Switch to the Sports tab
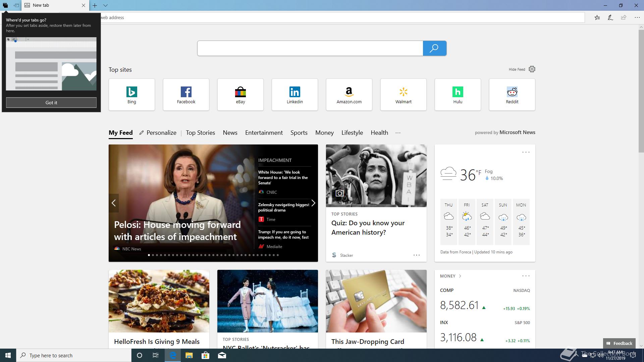Screen dimensions: 644x362 (299, 133)
